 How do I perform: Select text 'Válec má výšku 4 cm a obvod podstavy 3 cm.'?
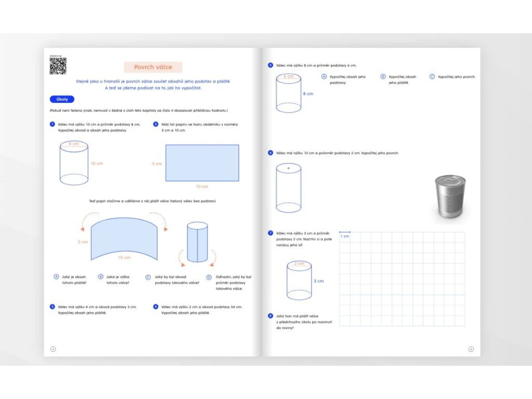click(x=97, y=307)
